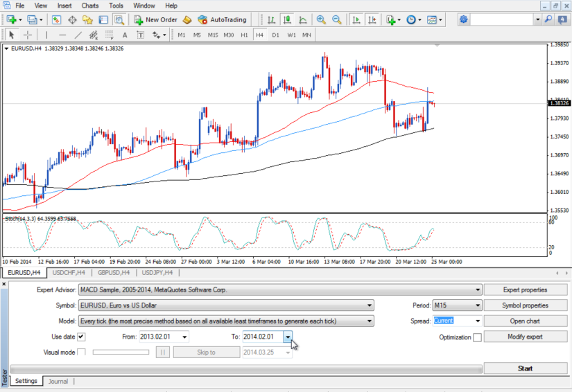The image size is (572, 392).
Task: Switch to the tester Journal tab
Action: 58,382
